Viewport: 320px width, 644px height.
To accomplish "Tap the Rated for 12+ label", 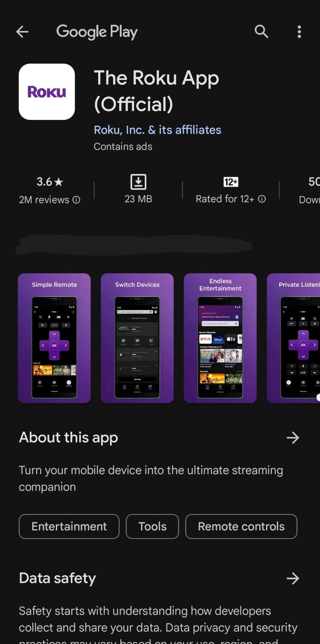I will pyautogui.click(x=225, y=199).
